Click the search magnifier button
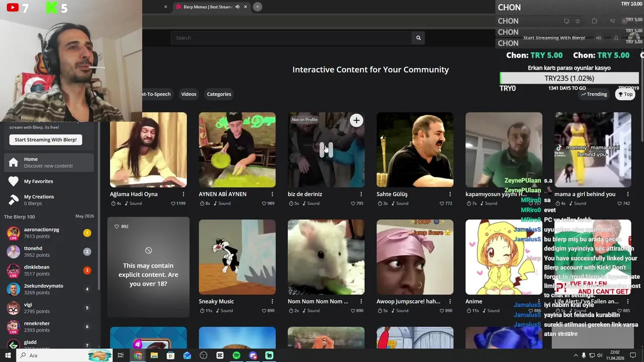The image size is (644, 362). point(418,38)
